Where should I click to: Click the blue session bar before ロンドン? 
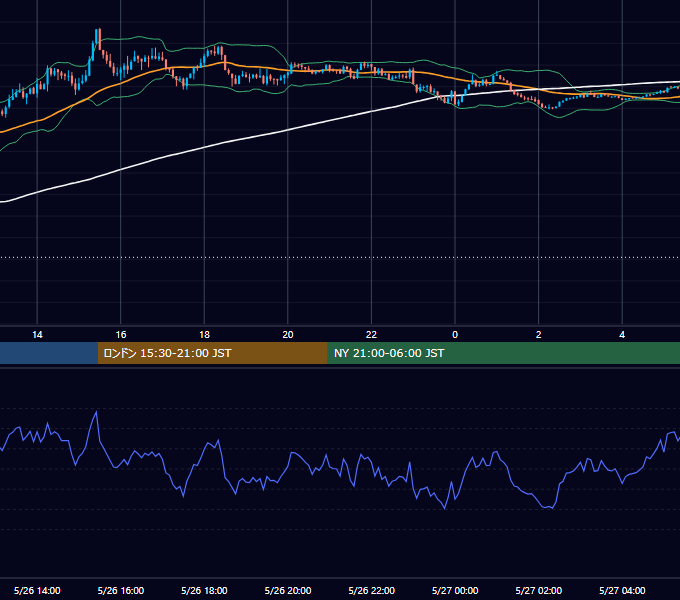click(x=49, y=353)
